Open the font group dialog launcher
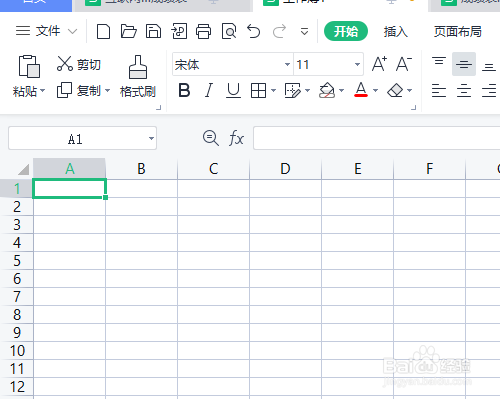The image size is (500, 399). pos(414,107)
